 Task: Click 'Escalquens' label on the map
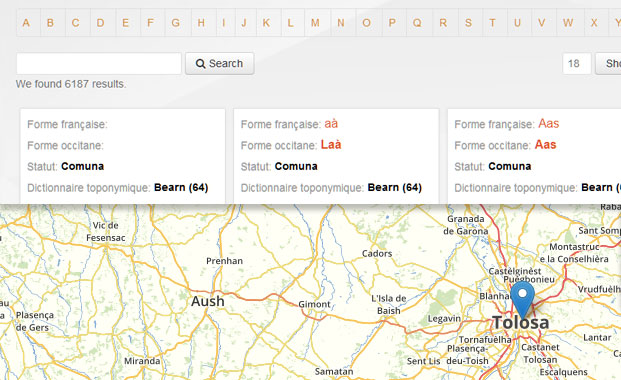(564, 372)
